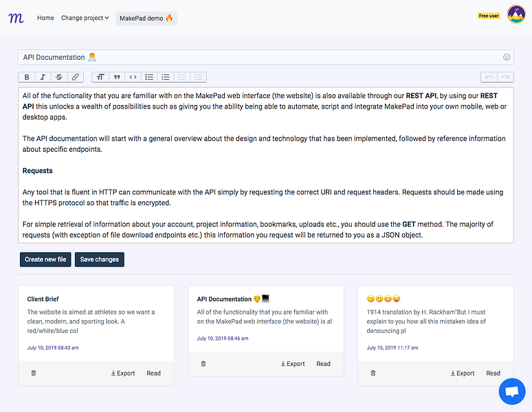Click the July 10, 2019 08:46 am date
This screenshot has width=532, height=412.
223,338
